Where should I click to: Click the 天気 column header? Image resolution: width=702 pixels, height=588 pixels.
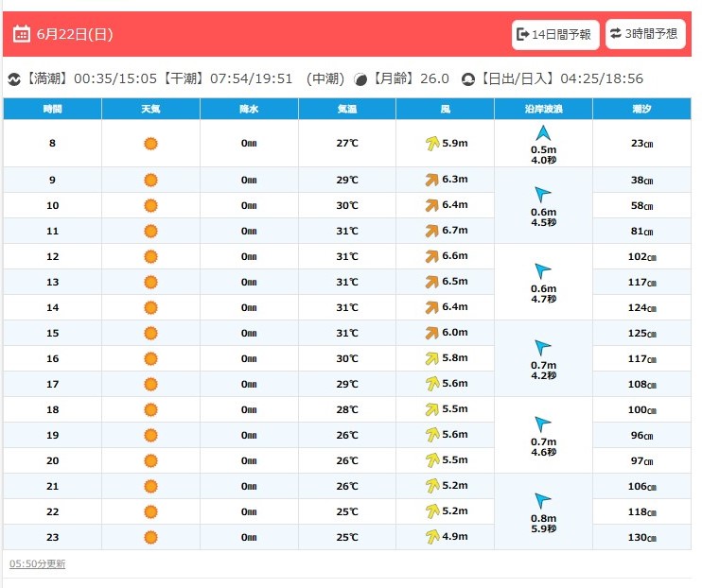tap(150, 109)
